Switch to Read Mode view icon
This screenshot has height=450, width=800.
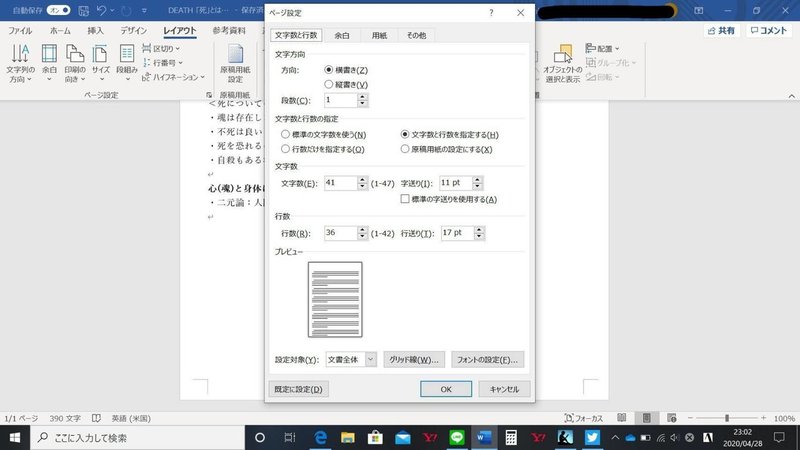[x=621, y=418]
